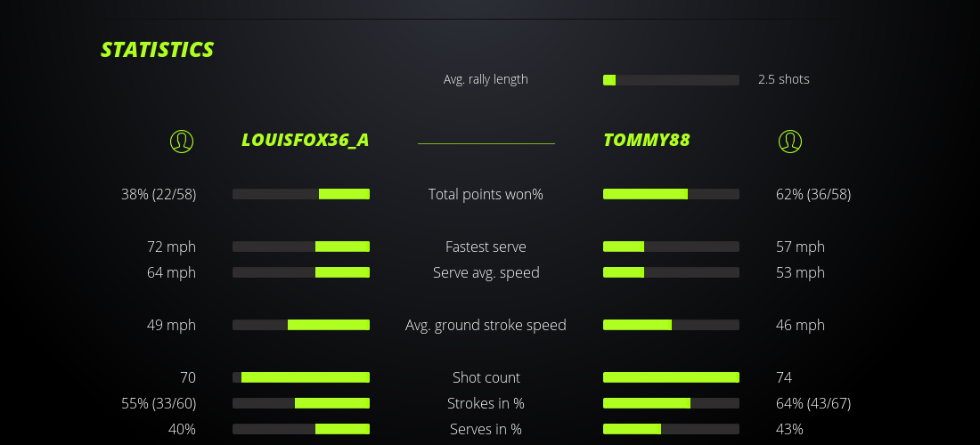This screenshot has height=445, width=980.
Task: Click the Fastest serve label
Action: coord(486,247)
